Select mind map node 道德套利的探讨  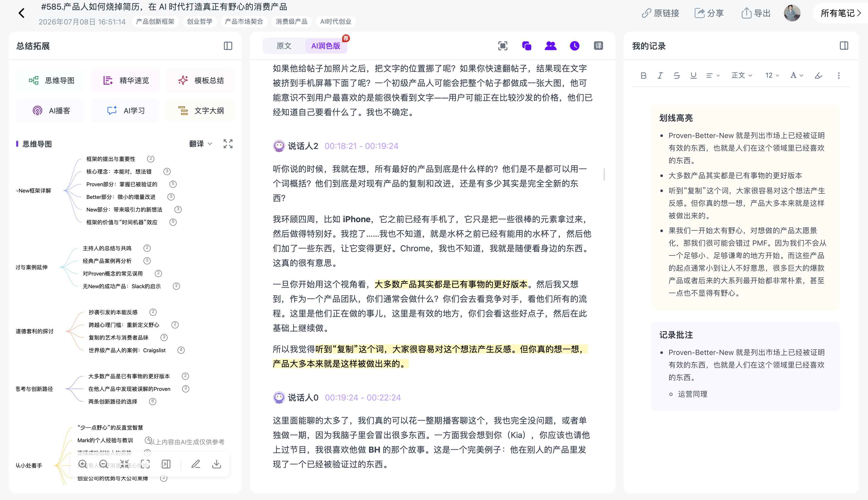pos(35,332)
